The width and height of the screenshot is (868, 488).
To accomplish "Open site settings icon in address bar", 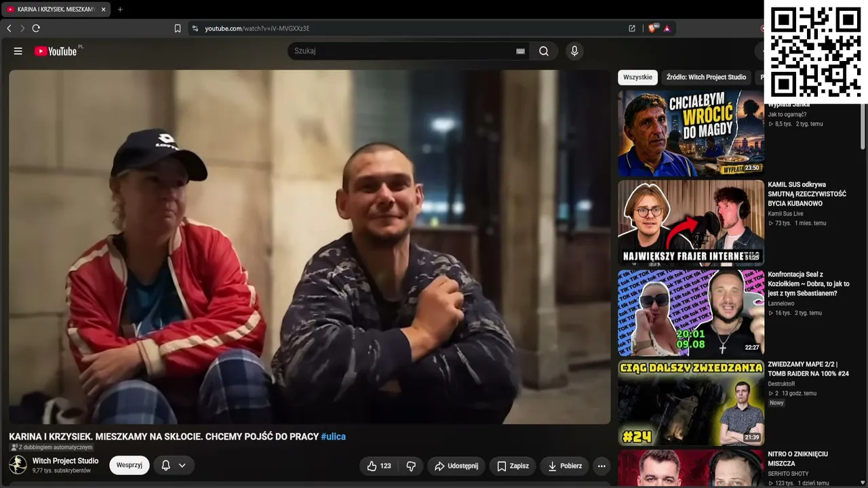I will [x=195, y=28].
